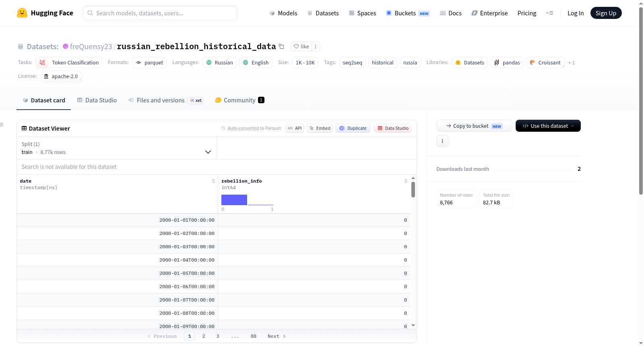Click the freQuensy23 user avatar
The width and height of the screenshot is (644, 347).
[x=66, y=46]
